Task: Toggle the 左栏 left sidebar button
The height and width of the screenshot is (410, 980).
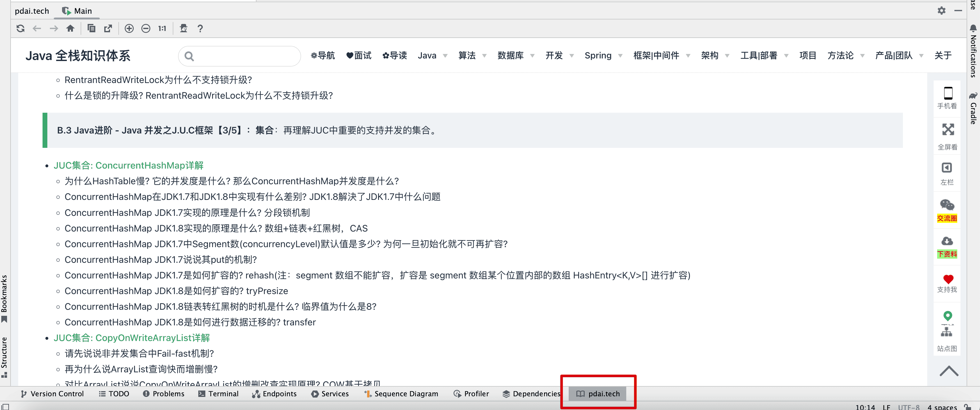Action: click(x=946, y=173)
